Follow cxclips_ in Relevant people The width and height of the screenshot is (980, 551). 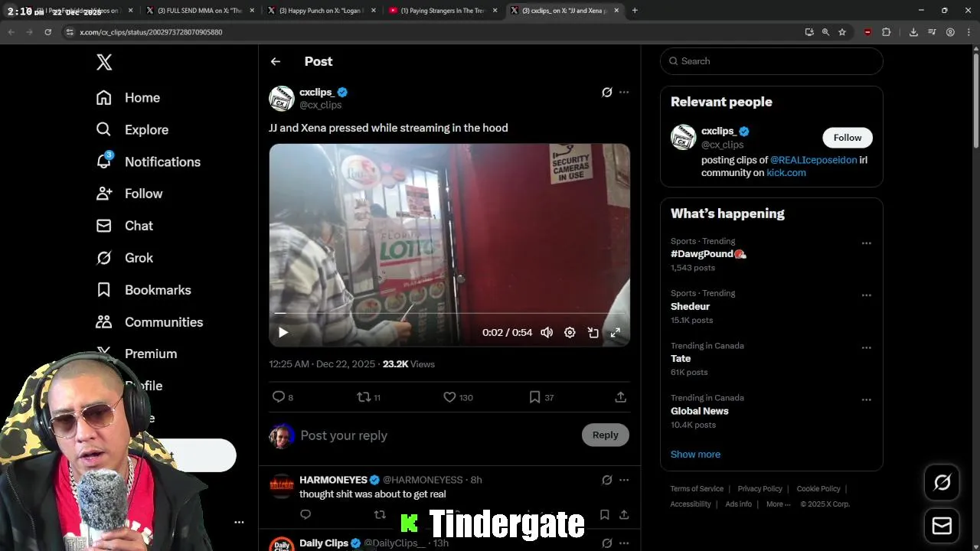[x=847, y=138]
